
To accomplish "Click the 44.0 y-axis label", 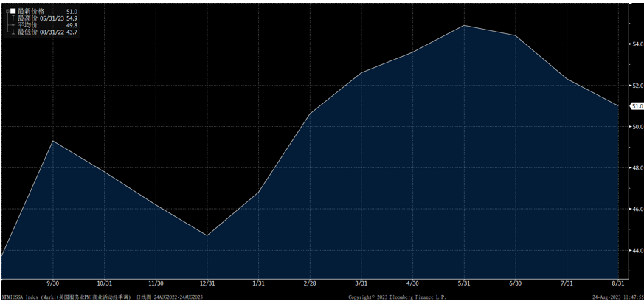I will click(x=637, y=251).
